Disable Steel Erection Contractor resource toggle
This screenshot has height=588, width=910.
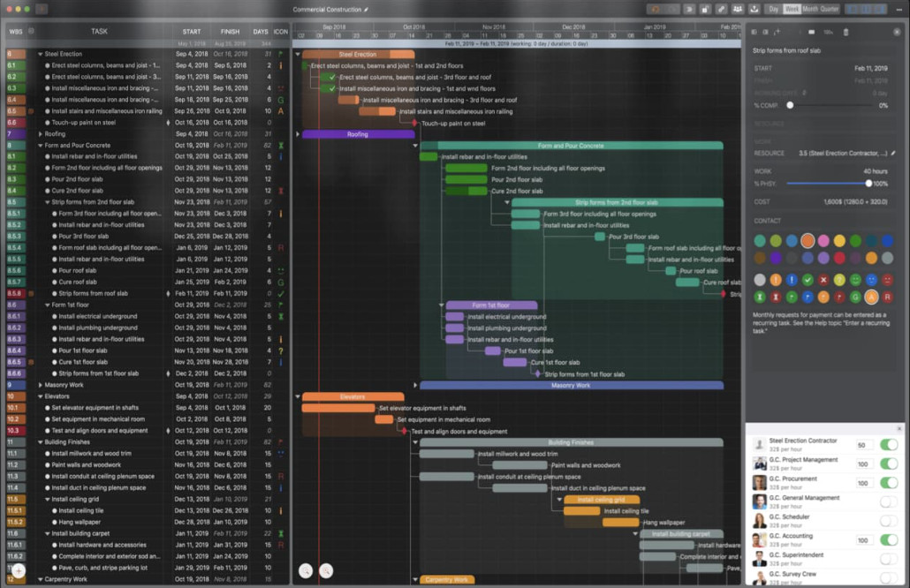coord(889,445)
